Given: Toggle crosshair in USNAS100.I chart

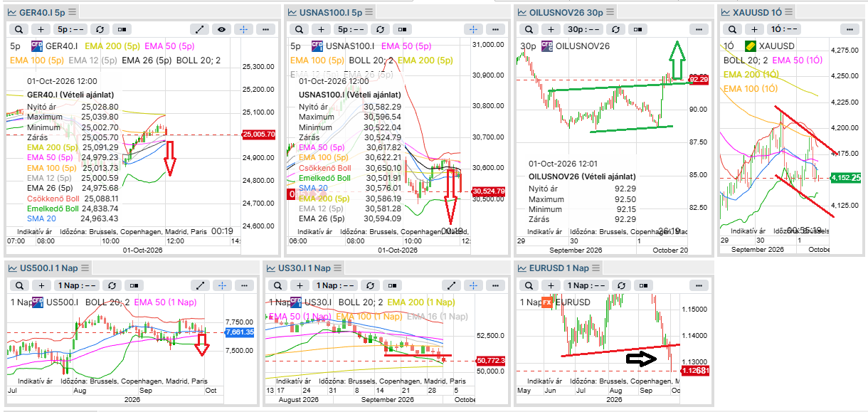Looking at the screenshot, I should (x=473, y=29).
